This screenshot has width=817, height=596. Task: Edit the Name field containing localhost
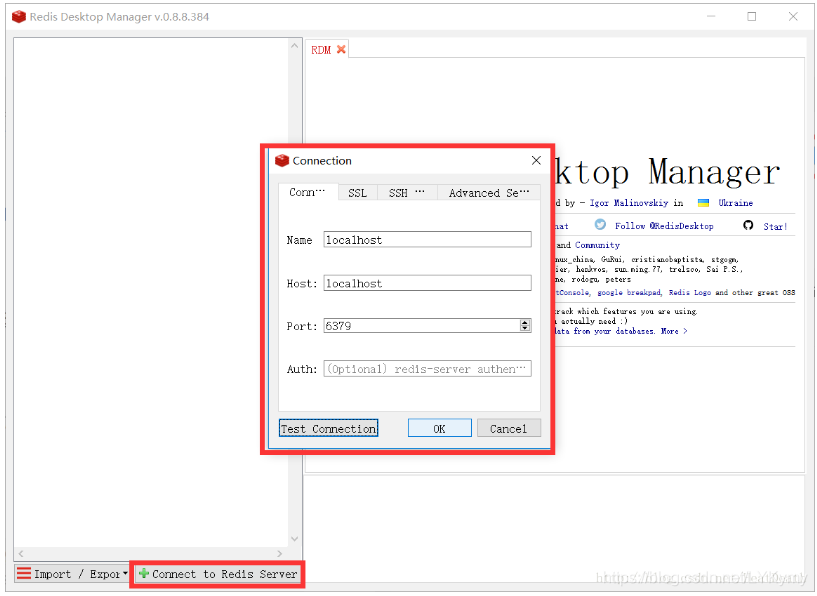click(427, 240)
